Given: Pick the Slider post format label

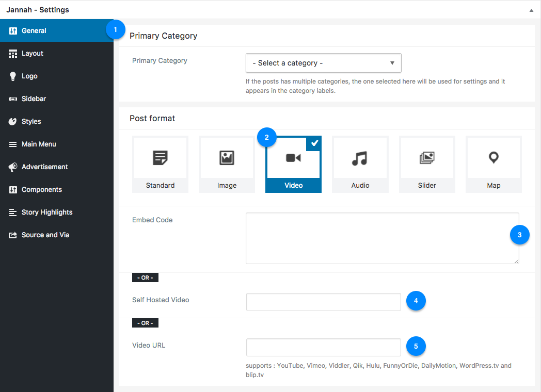Looking at the screenshot, I should (x=427, y=186).
